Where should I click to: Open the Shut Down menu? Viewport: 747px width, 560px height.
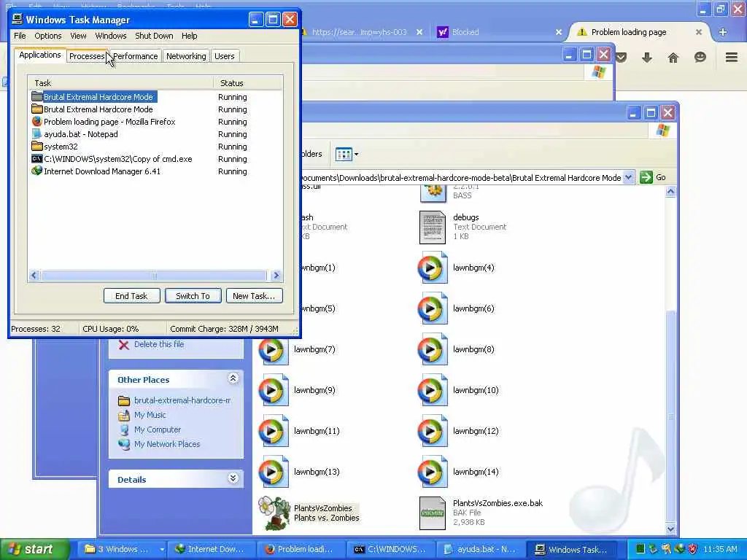(154, 36)
